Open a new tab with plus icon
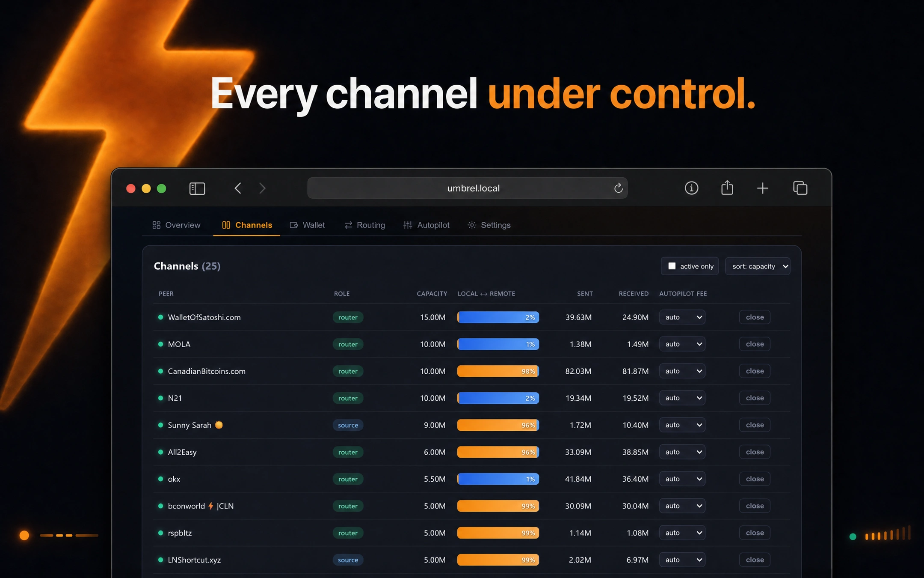This screenshot has height=578, width=924. [762, 188]
